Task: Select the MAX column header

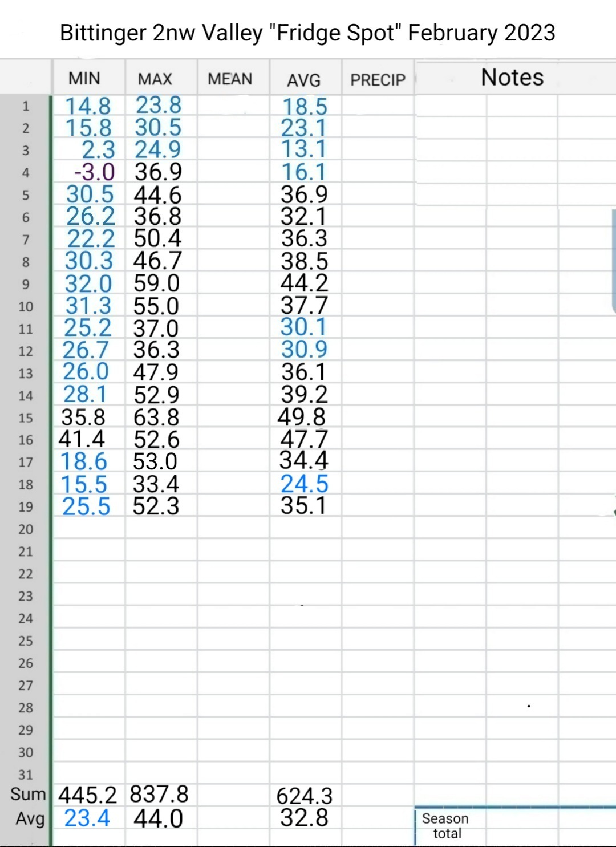Action: [155, 79]
